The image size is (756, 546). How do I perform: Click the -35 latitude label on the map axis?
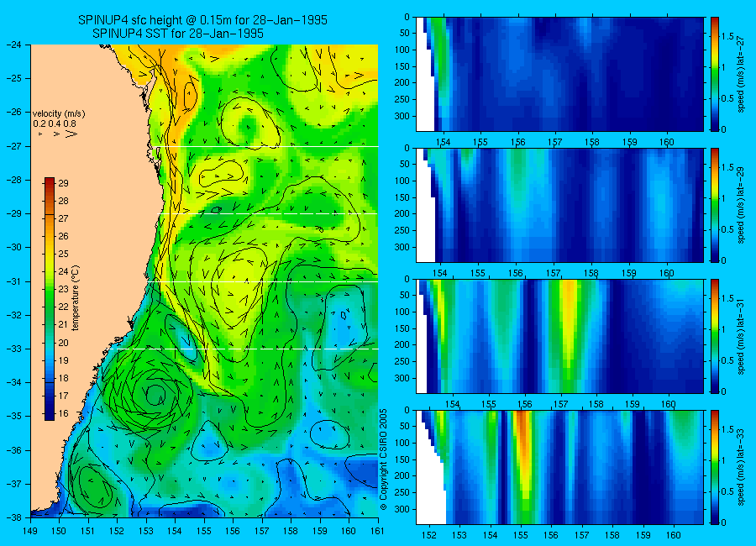[13, 416]
